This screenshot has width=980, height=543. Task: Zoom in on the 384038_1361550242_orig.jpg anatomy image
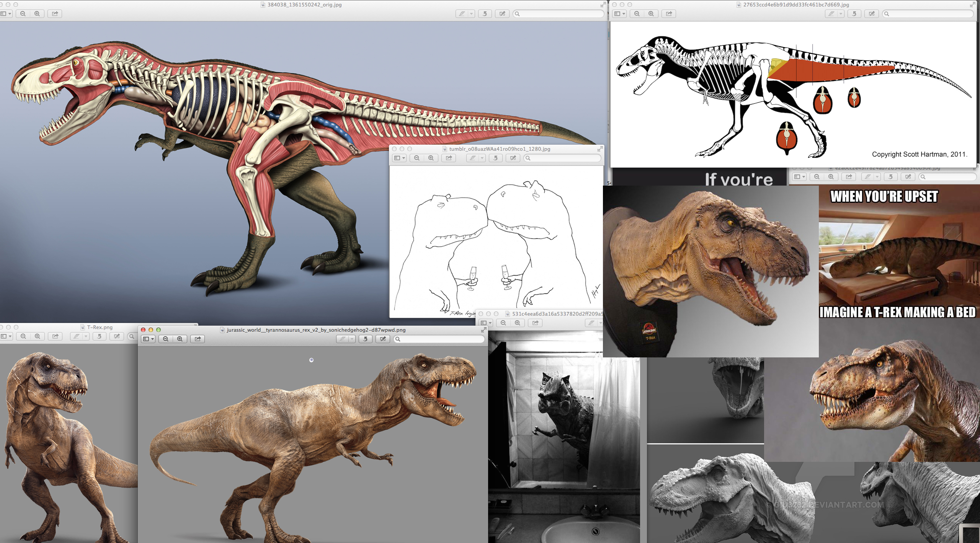pyautogui.click(x=37, y=14)
